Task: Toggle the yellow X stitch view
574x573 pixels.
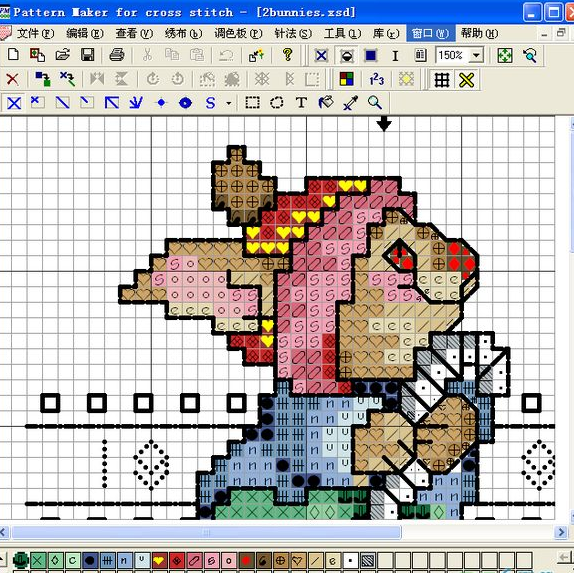Action: pos(466,79)
